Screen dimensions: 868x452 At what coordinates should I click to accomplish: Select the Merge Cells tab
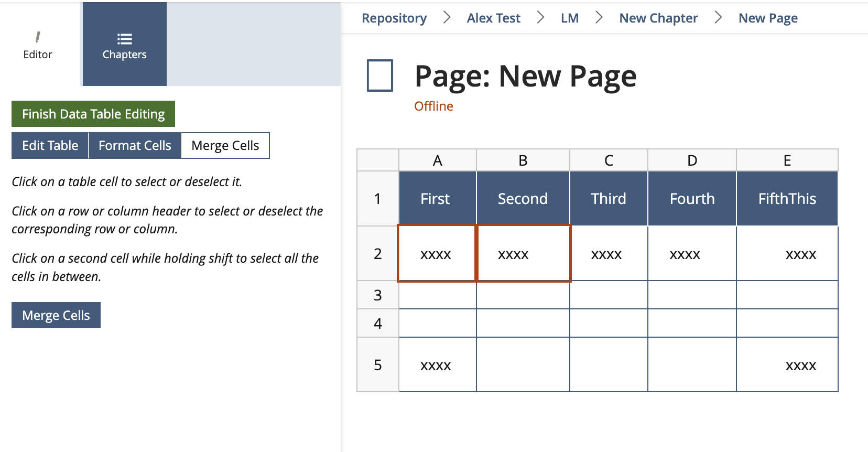(225, 145)
